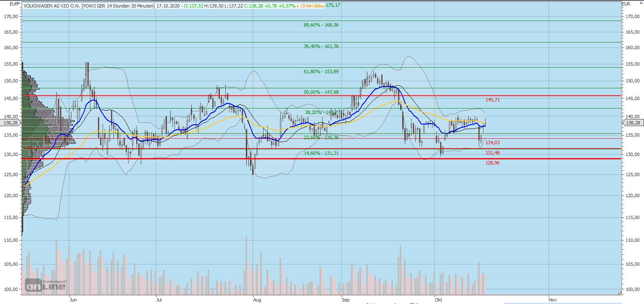Screen dimensions: 644x304
Task: Select the Fibonacci label "23,60% - 135,36"
Action: 321,137
